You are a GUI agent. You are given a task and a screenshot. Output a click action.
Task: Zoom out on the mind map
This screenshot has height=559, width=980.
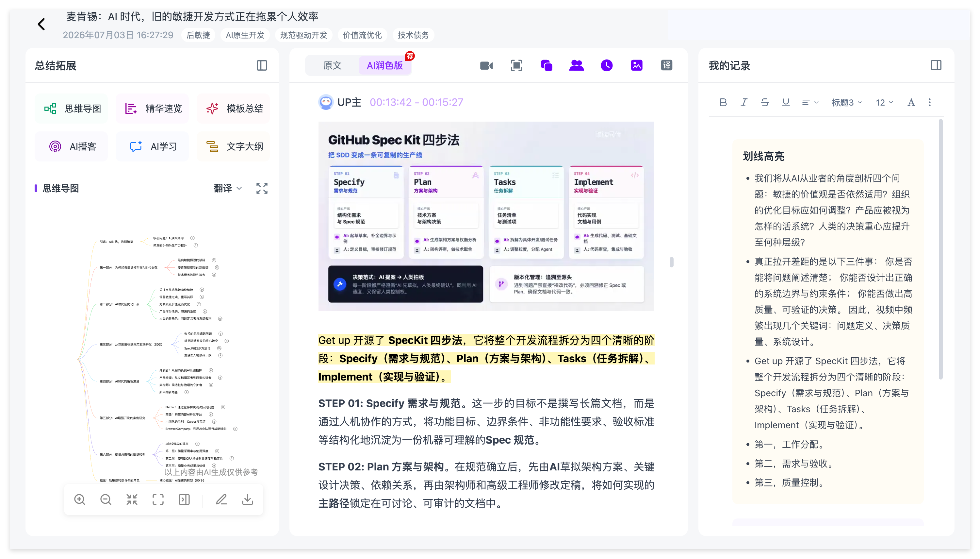pos(106,499)
